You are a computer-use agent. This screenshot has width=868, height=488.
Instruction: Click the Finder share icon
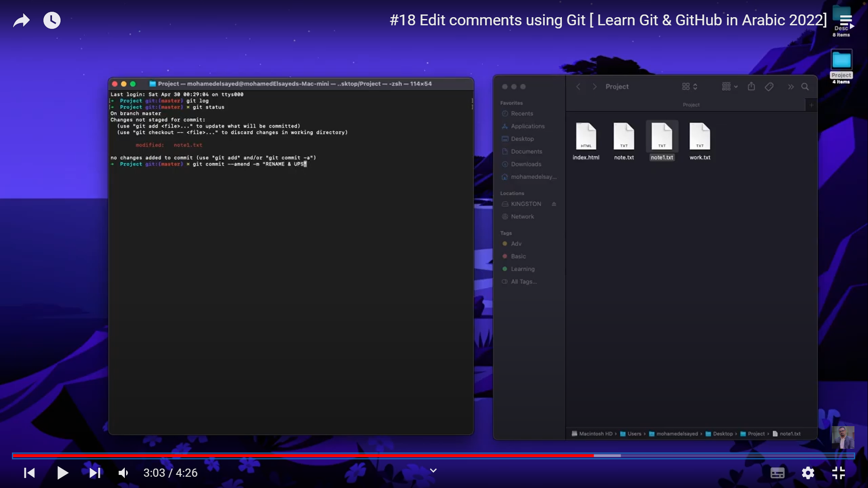751,87
